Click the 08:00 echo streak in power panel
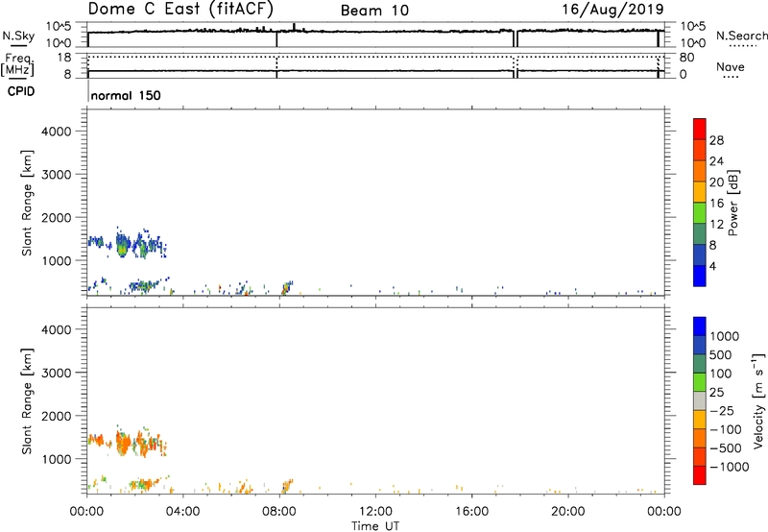 click(287, 287)
